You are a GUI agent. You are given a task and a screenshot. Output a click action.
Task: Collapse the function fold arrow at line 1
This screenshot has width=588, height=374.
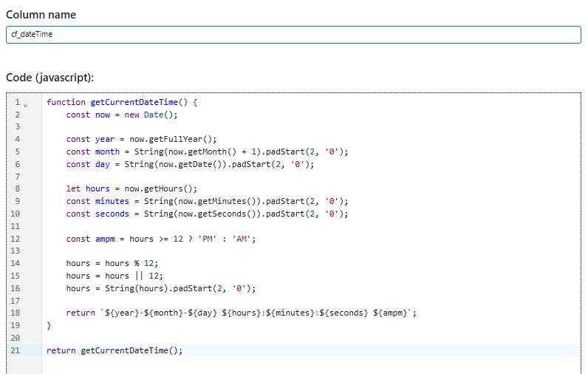click(x=26, y=106)
